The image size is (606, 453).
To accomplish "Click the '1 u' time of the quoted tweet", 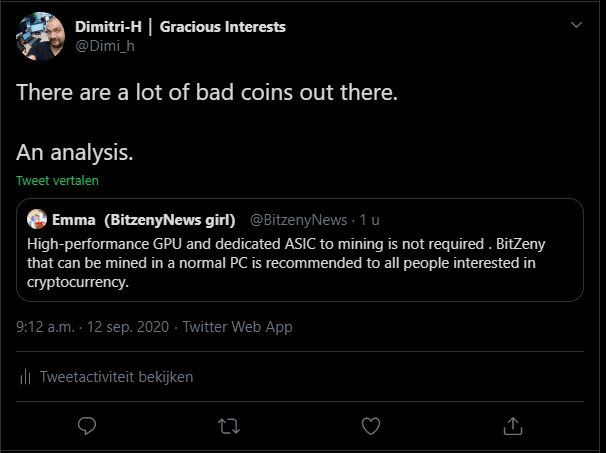I will [370, 219].
